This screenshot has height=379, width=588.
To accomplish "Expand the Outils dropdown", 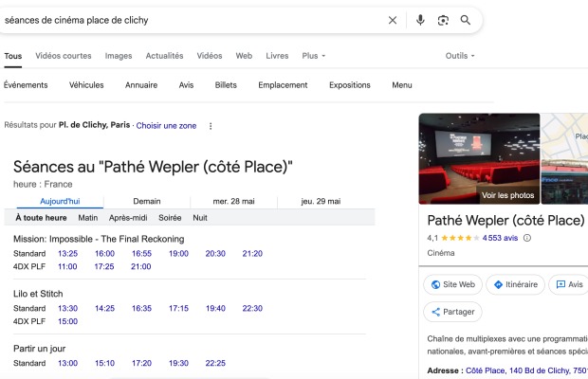I will coord(460,56).
